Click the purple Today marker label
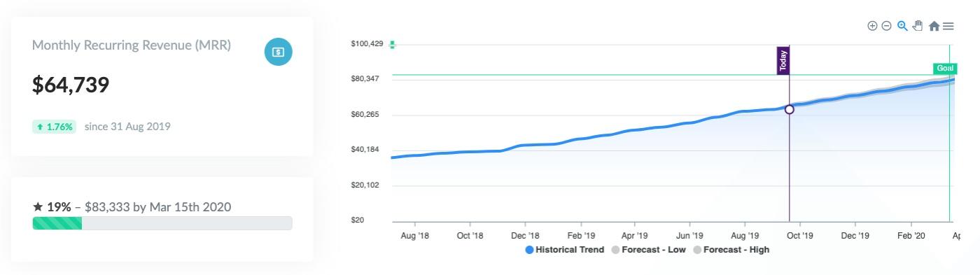 click(783, 61)
